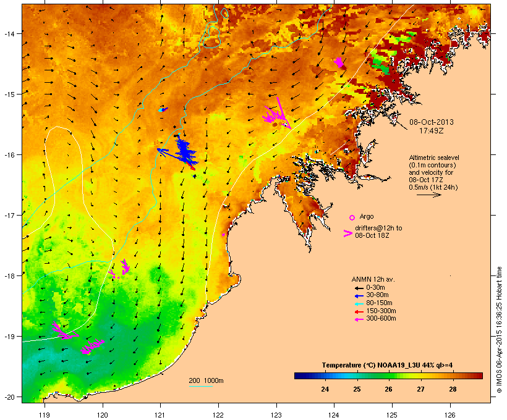507x420 pixels.
Task: Click the longitude label '121'
Action: 160,415
